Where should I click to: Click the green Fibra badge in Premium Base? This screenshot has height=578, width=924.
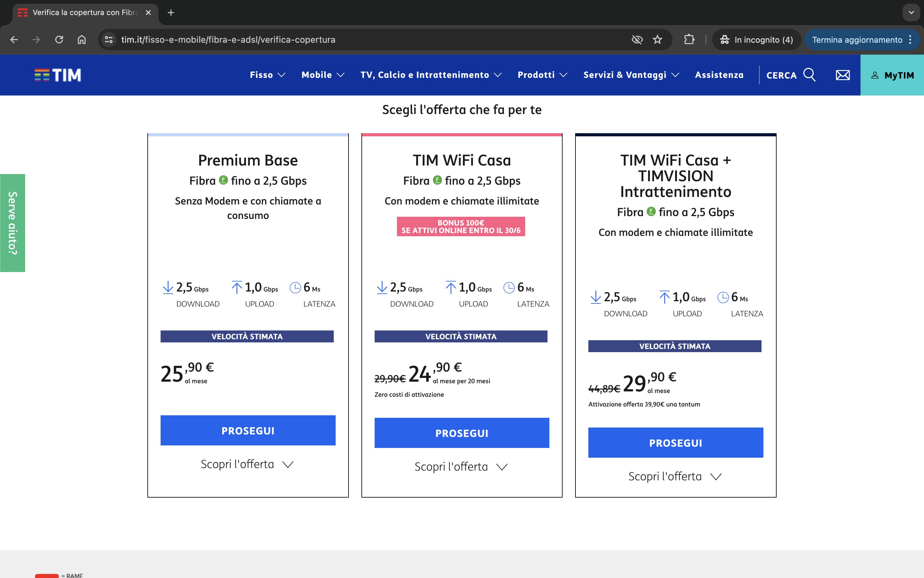click(223, 180)
